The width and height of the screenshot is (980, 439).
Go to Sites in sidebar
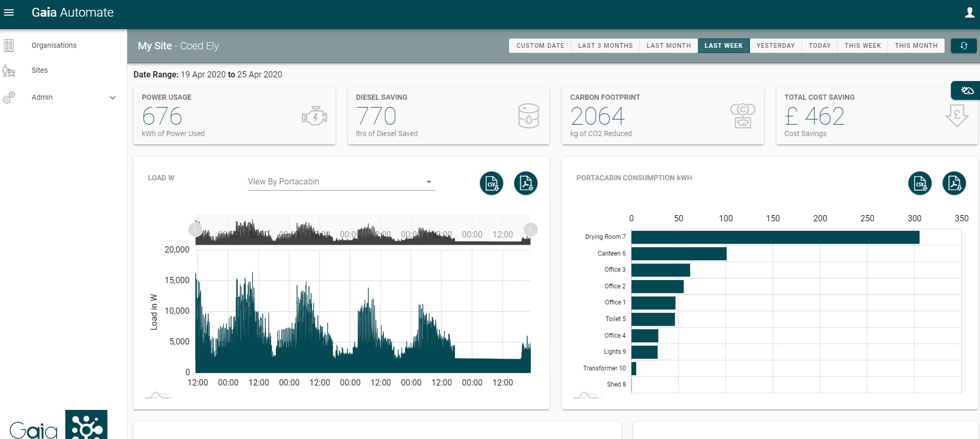(39, 70)
